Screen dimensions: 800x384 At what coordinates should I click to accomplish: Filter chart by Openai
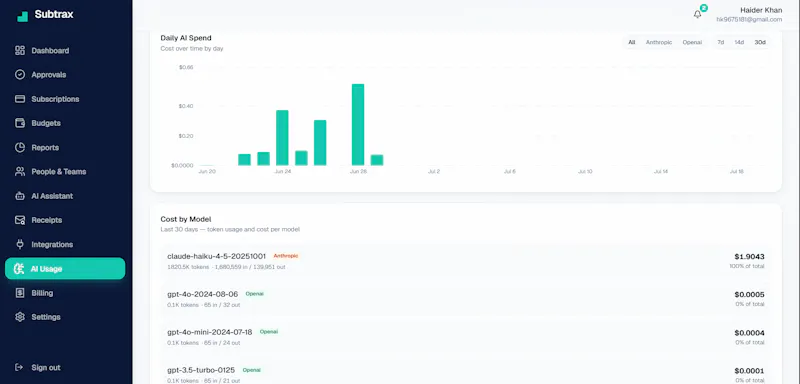point(692,42)
